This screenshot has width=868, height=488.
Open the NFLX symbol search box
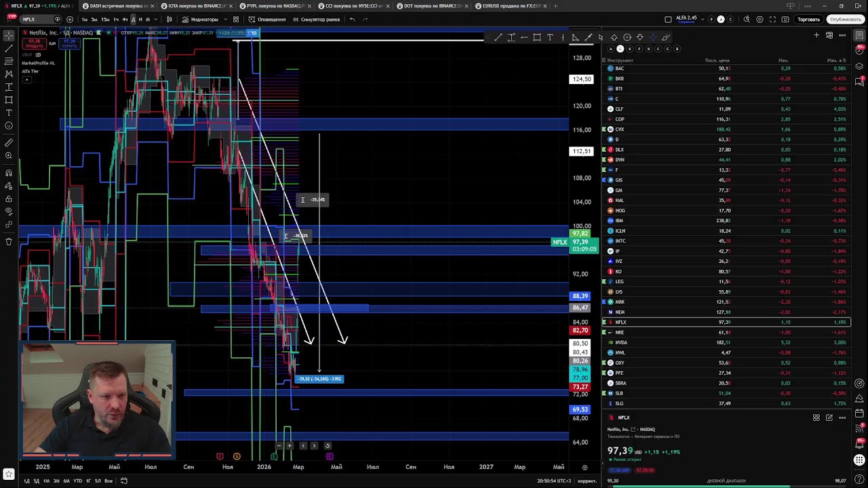(40, 19)
